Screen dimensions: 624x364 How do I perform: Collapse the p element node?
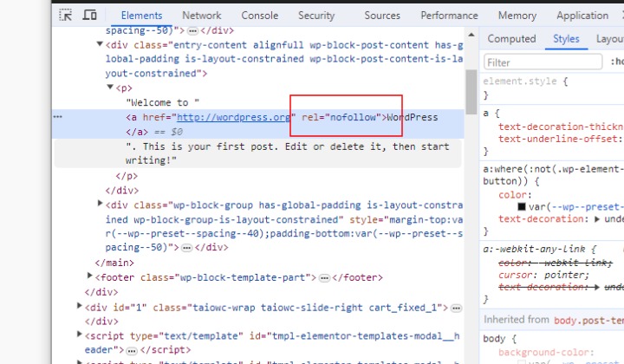[110, 87]
